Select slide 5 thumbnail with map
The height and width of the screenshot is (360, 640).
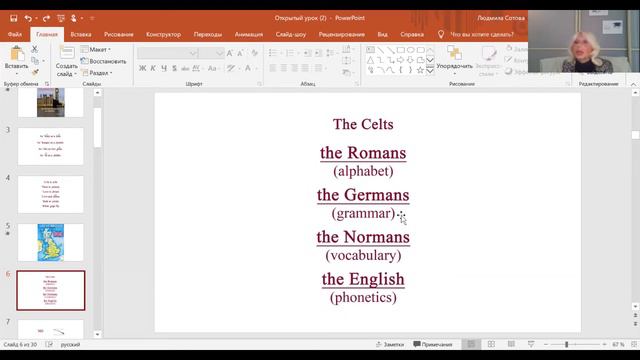tap(51, 242)
